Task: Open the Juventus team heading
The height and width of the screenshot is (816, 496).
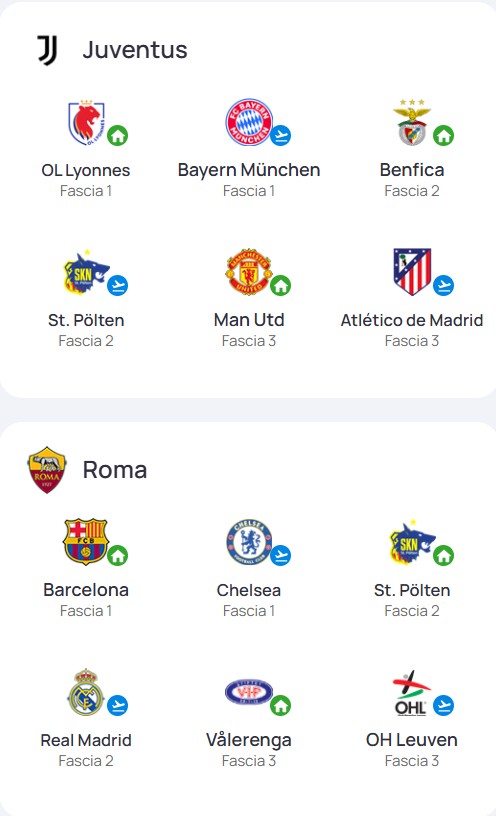Action: coord(135,50)
